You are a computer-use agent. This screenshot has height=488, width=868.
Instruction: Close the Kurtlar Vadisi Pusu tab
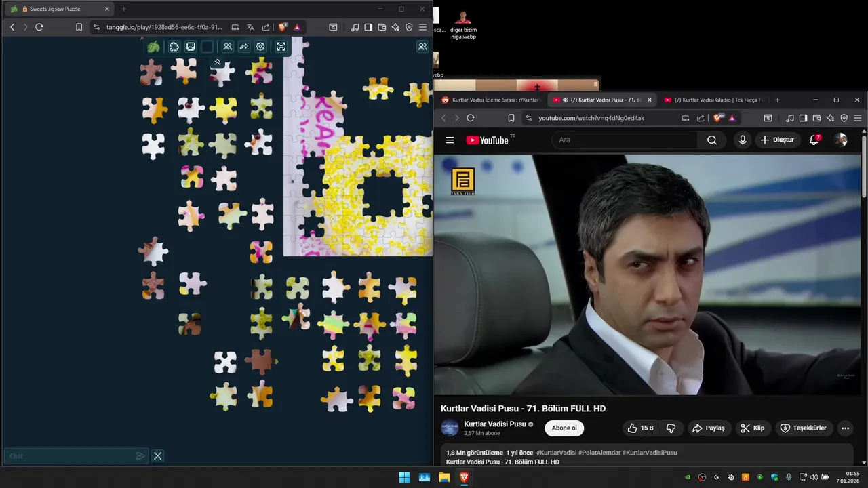[x=649, y=100]
